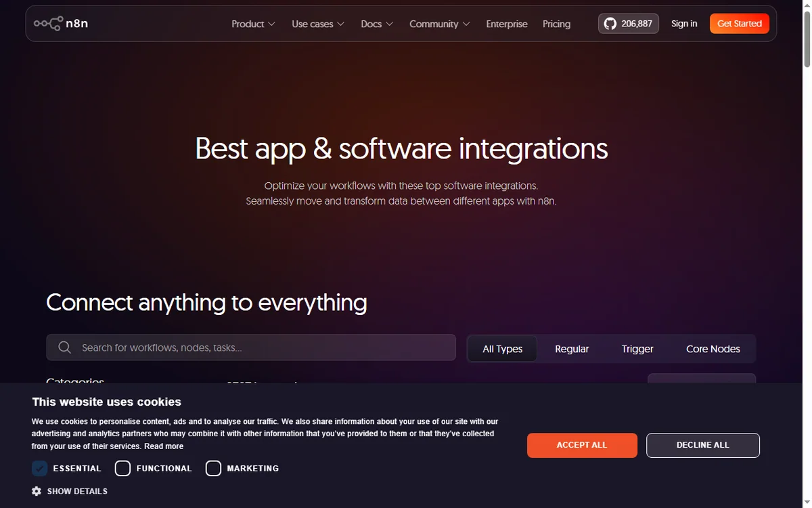This screenshot has width=812, height=508.
Task: Open the Docs dropdown
Action: coord(376,24)
